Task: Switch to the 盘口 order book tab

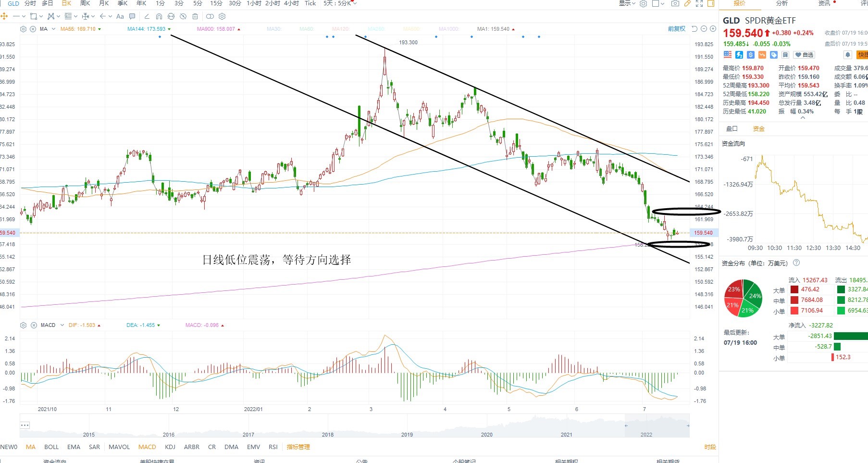Action: tap(732, 129)
